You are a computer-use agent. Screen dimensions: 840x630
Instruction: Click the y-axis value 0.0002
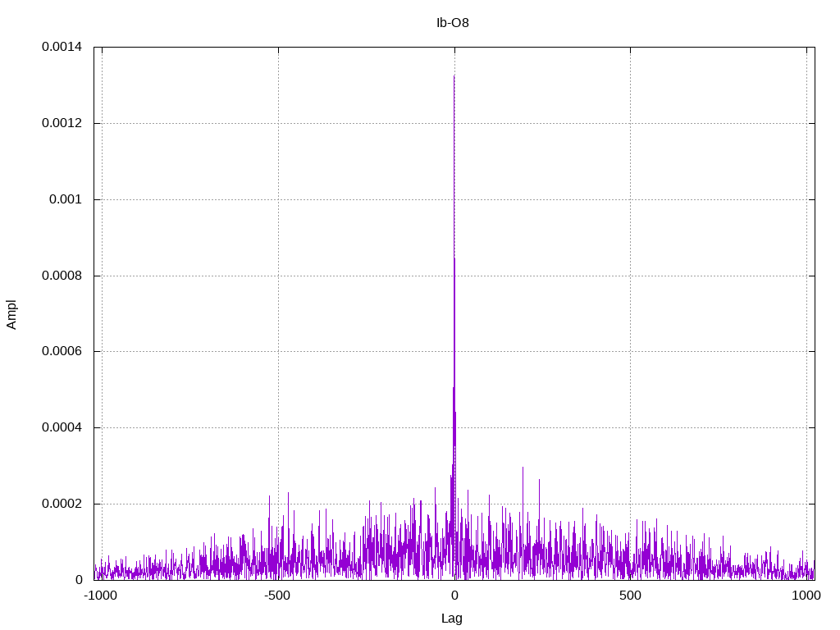[x=62, y=504]
